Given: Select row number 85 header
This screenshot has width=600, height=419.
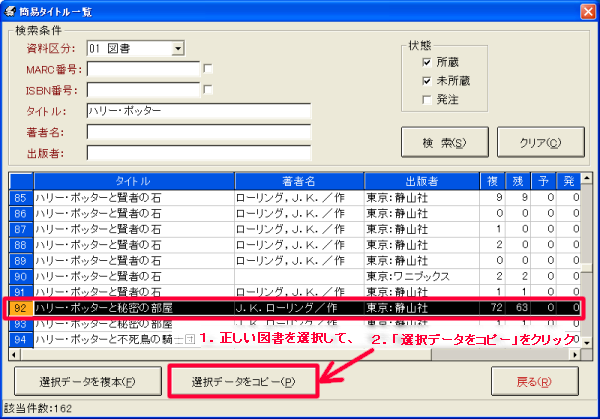Looking at the screenshot, I should click(x=21, y=198).
